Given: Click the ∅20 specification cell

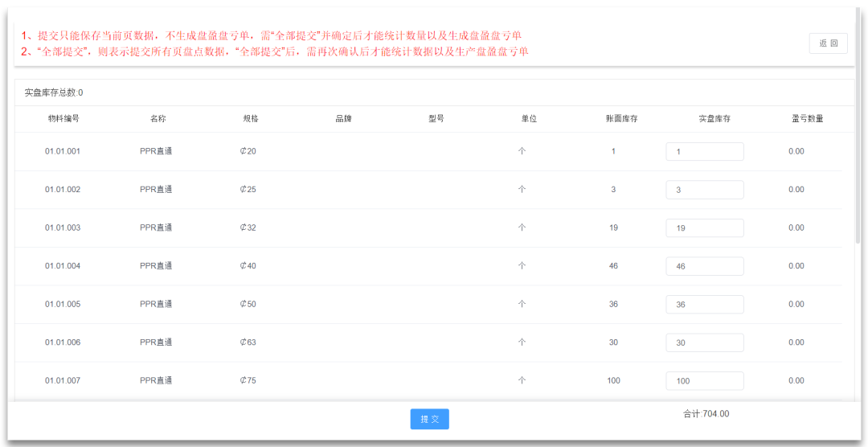Looking at the screenshot, I should click(x=248, y=151).
